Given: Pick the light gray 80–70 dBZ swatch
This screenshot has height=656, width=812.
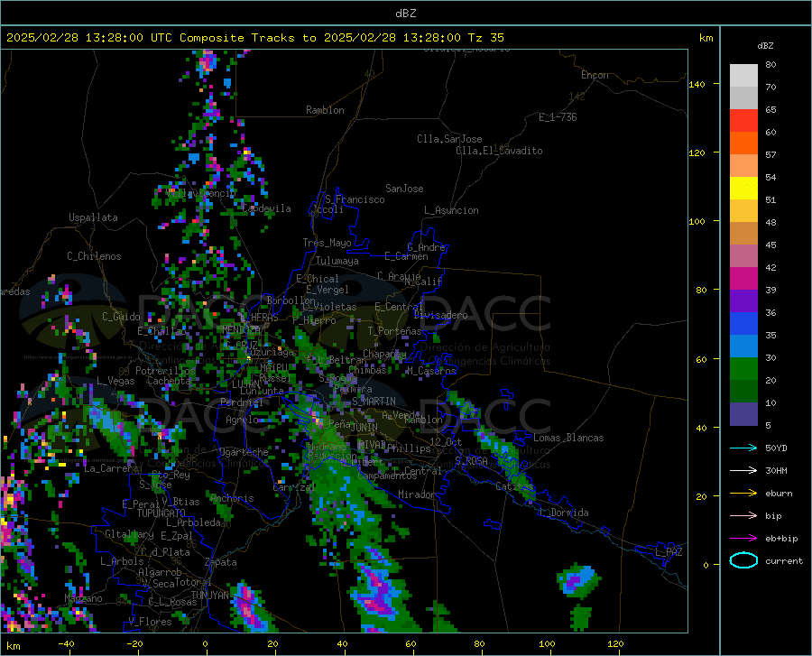Looking at the screenshot, I should (743, 76).
